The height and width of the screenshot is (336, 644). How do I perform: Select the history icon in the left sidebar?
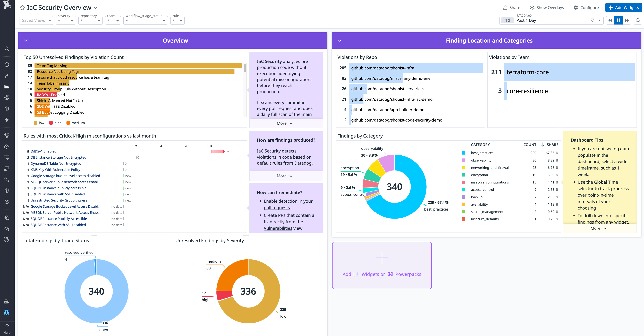[x=7, y=64]
